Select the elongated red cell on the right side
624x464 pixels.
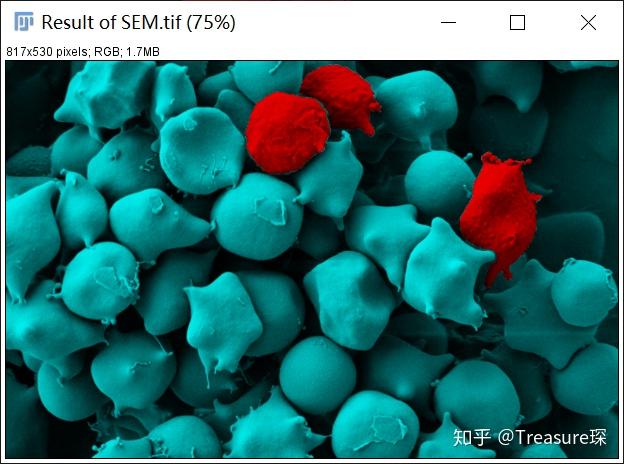pos(500,215)
